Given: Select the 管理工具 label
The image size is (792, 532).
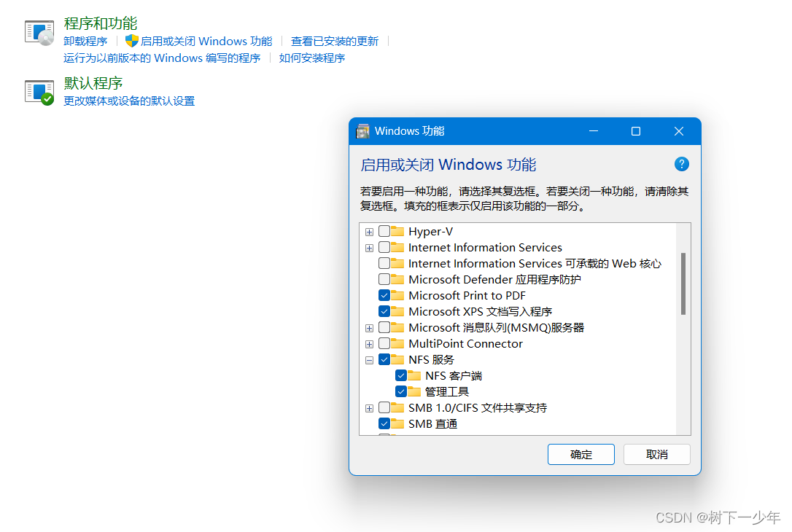Looking at the screenshot, I should 447,392.
